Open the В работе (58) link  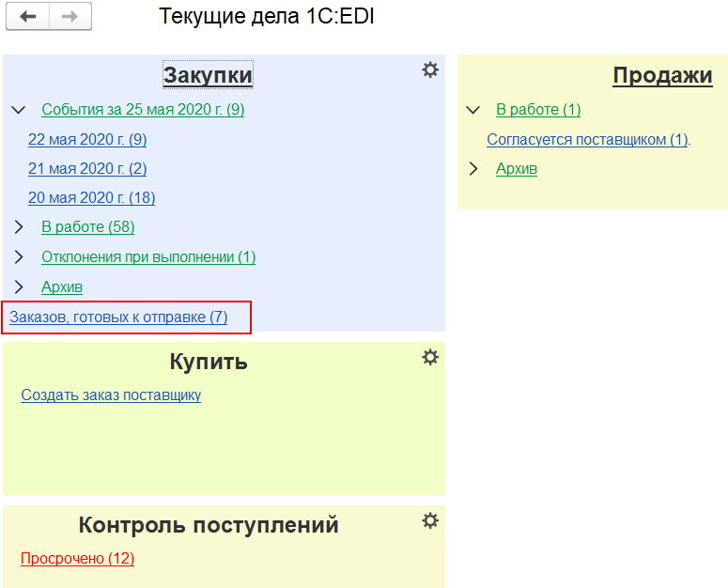87,227
